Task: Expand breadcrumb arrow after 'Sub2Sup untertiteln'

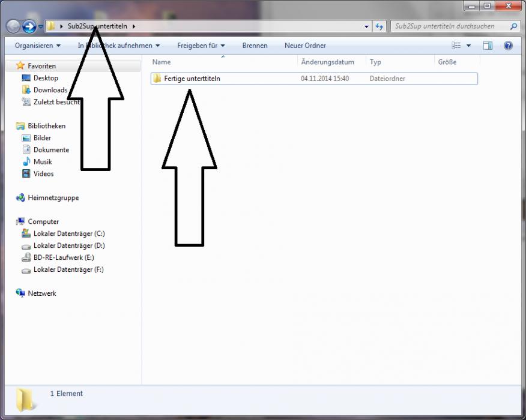Action: pos(134,26)
